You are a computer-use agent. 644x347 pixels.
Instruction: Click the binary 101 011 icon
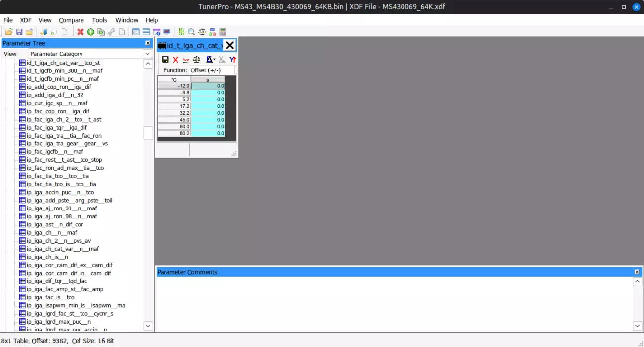coord(181,32)
